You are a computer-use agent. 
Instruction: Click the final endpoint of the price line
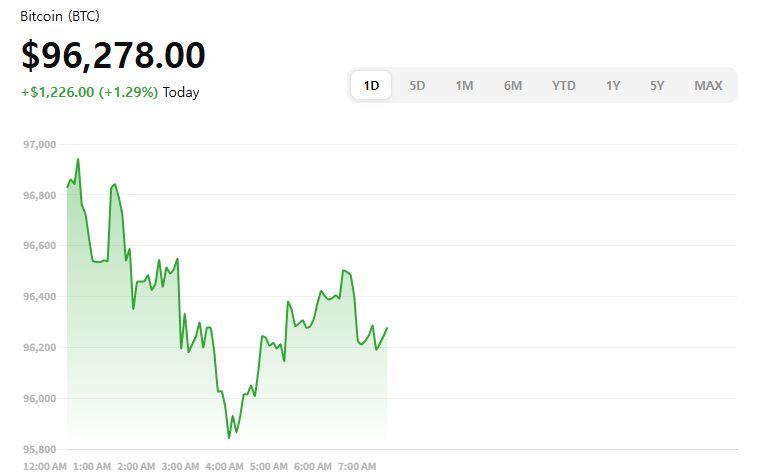(x=387, y=328)
